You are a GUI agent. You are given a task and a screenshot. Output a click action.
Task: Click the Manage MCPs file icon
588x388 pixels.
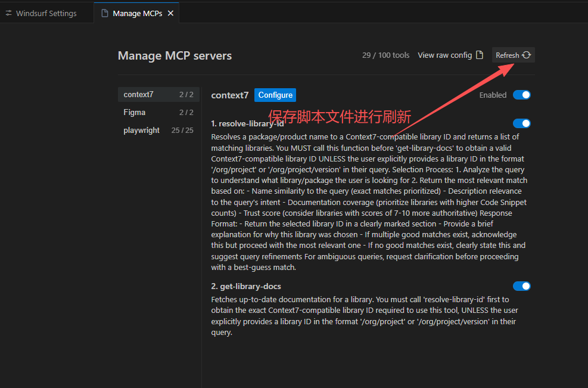105,14
